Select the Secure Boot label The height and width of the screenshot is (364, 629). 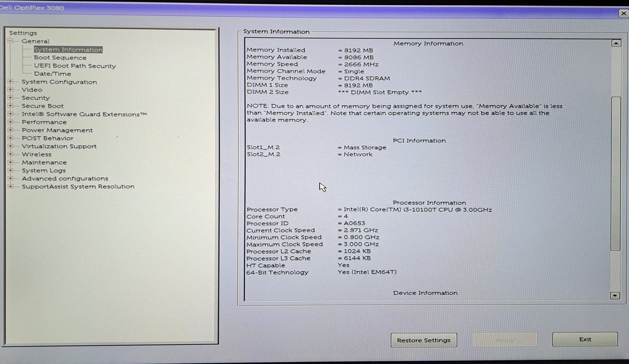pyautogui.click(x=43, y=106)
